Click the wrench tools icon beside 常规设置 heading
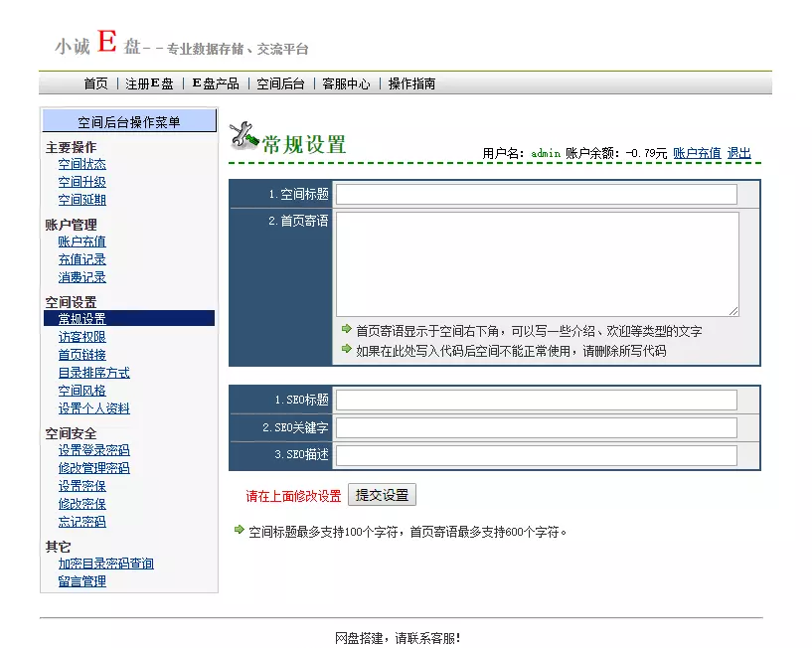The height and width of the screenshot is (648, 812). click(x=243, y=136)
